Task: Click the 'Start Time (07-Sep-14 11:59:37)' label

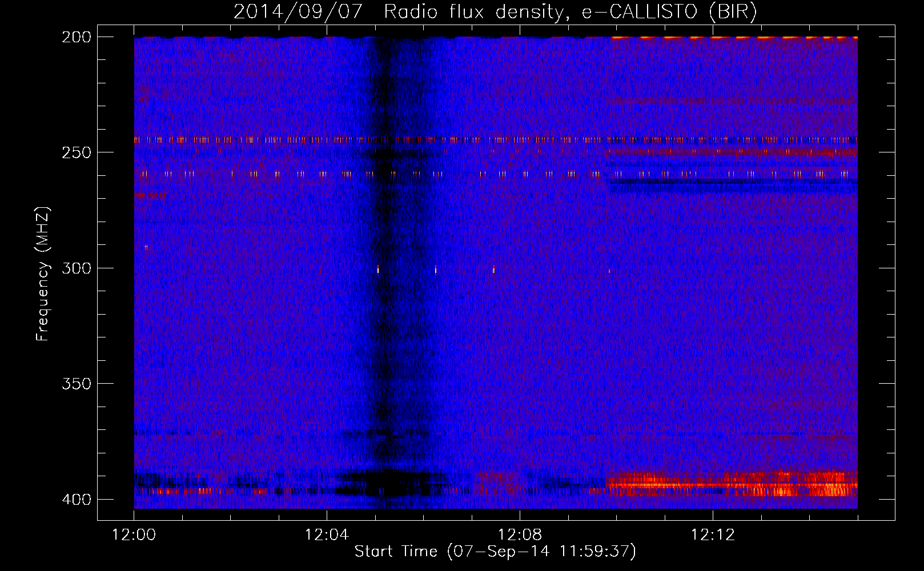Action: [x=495, y=552]
